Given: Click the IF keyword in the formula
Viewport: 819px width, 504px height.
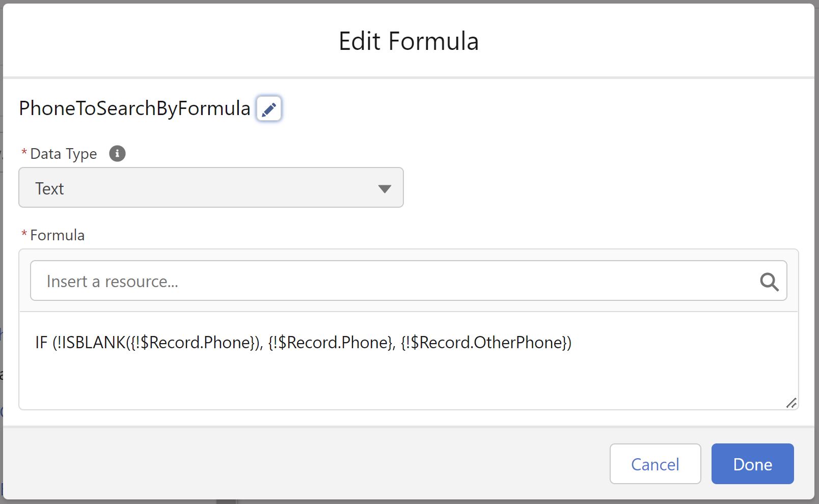Looking at the screenshot, I should 41,343.
